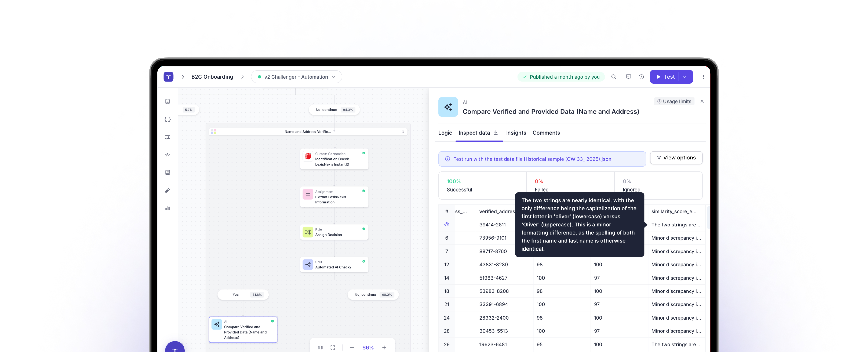Toggle the eye icon on first data row
868x352 pixels.
click(x=446, y=225)
